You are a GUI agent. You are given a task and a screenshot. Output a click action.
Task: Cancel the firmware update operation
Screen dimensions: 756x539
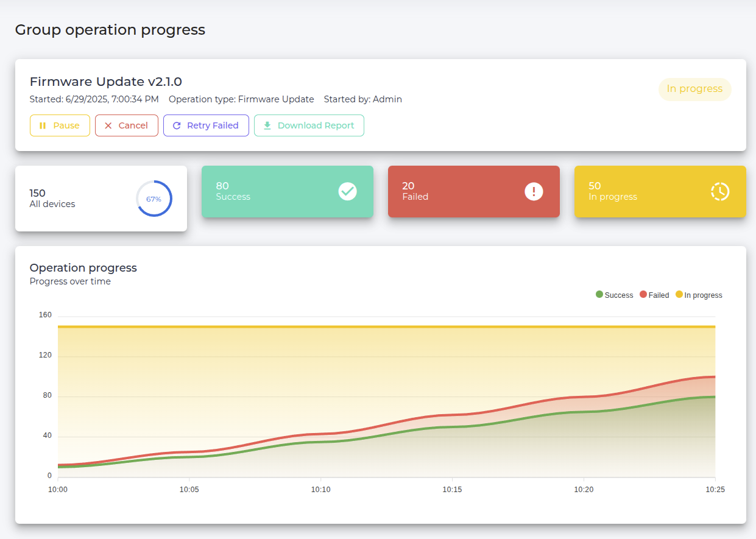pyautogui.click(x=127, y=125)
